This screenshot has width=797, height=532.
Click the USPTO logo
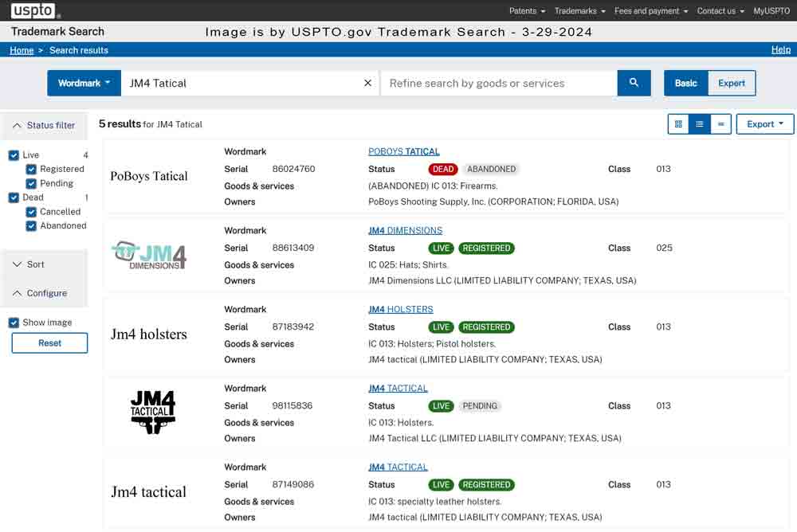coord(30,10)
